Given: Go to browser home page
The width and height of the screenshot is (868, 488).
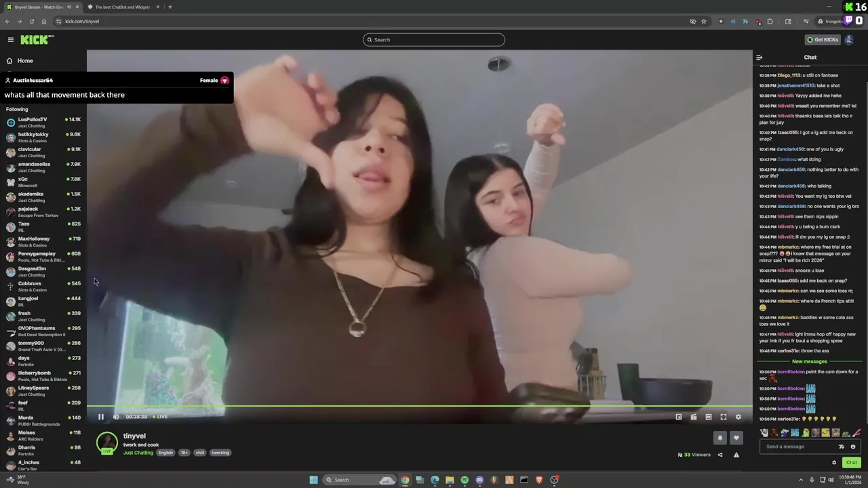Looking at the screenshot, I should click(x=44, y=21).
